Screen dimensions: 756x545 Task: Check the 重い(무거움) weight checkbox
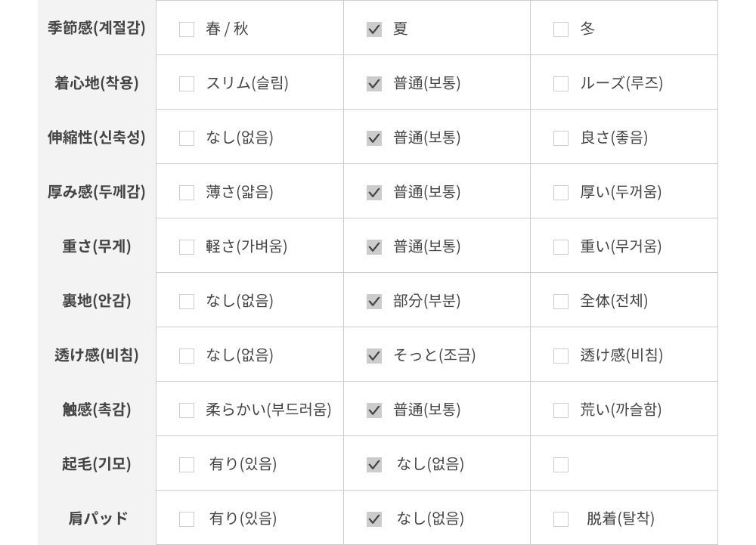(x=561, y=247)
